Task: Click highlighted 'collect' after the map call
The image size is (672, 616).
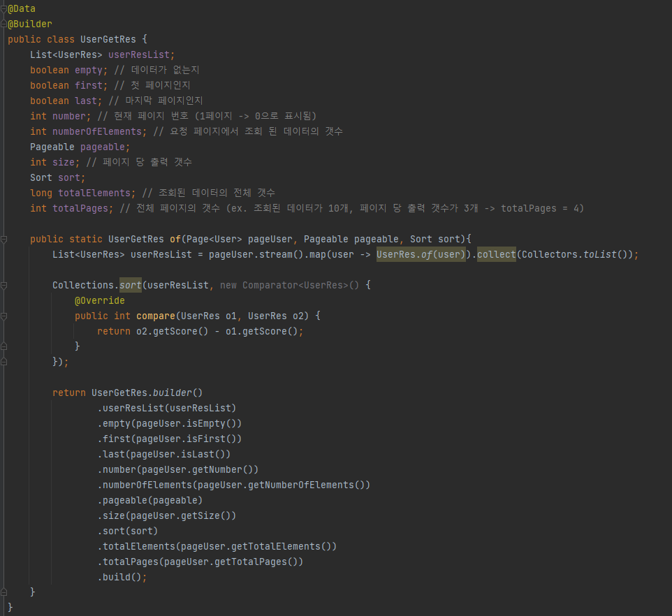Action: pos(496,254)
